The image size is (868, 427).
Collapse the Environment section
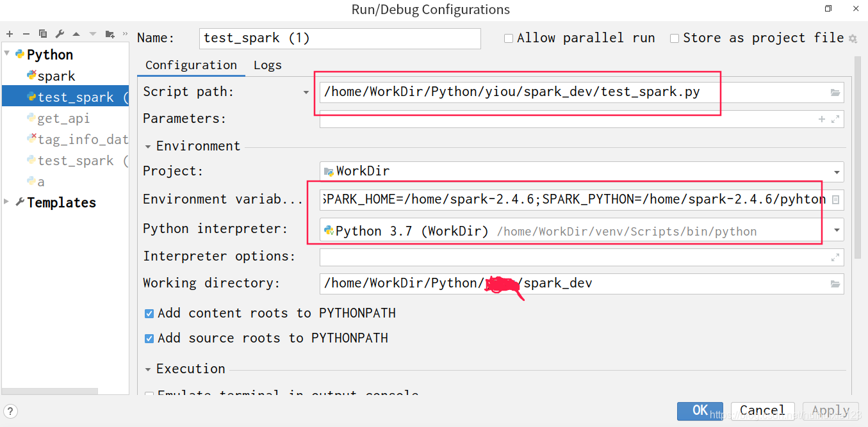[x=148, y=147]
